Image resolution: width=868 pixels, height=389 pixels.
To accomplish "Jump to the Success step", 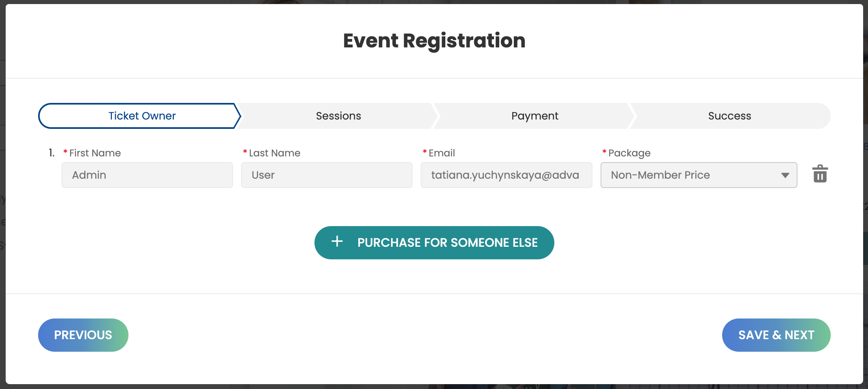I will pyautogui.click(x=729, y=116).
